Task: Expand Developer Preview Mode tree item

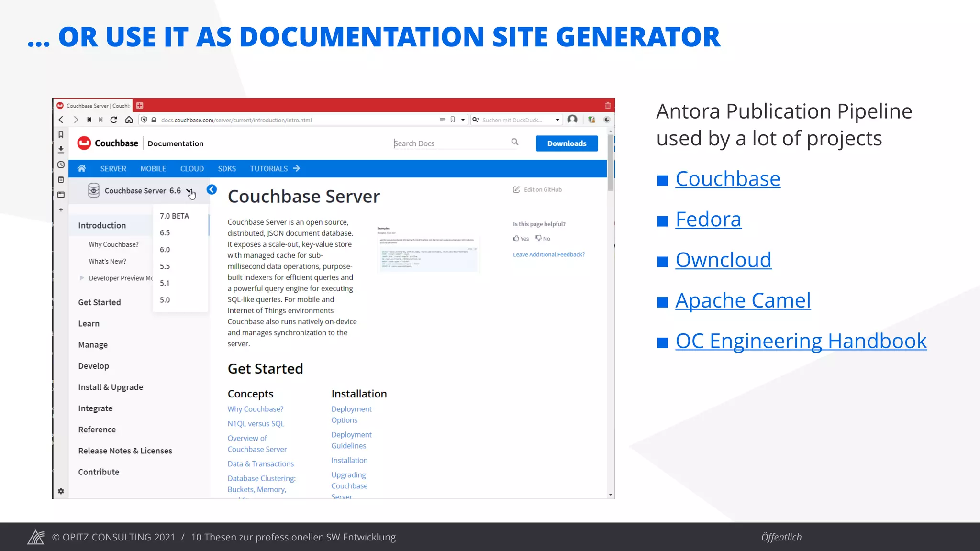Action: coord(82,278)
